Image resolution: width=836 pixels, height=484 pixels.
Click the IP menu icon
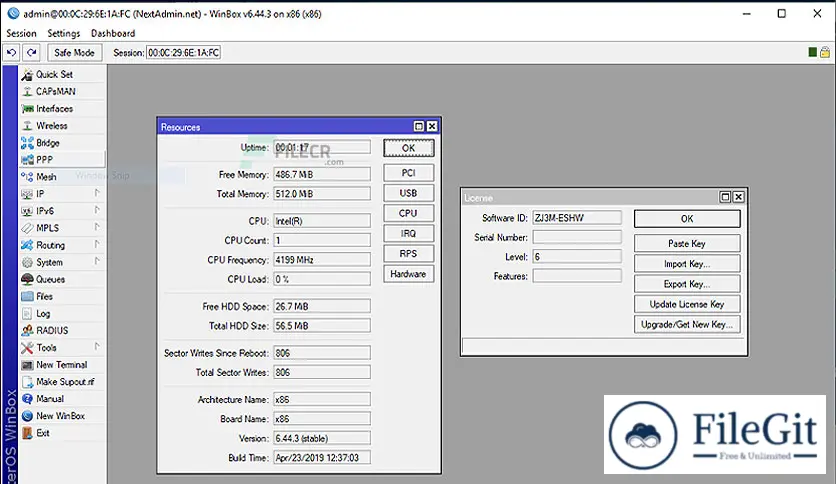27,194
